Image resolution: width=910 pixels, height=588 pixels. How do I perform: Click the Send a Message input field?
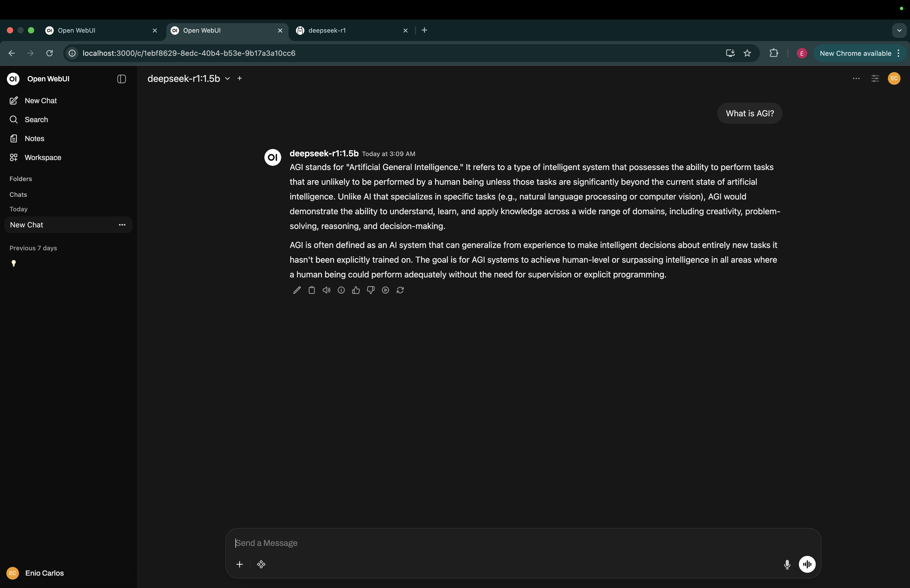tap(523, 543)
